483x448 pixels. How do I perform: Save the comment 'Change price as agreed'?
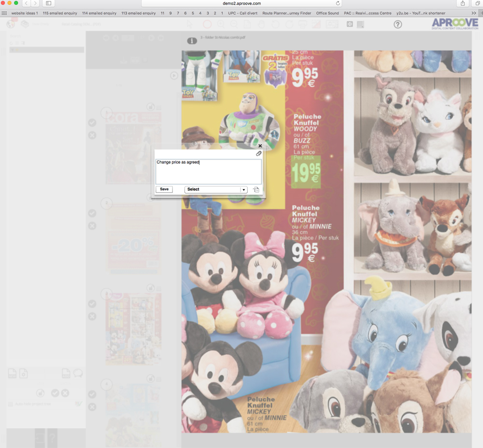[164, 189]
